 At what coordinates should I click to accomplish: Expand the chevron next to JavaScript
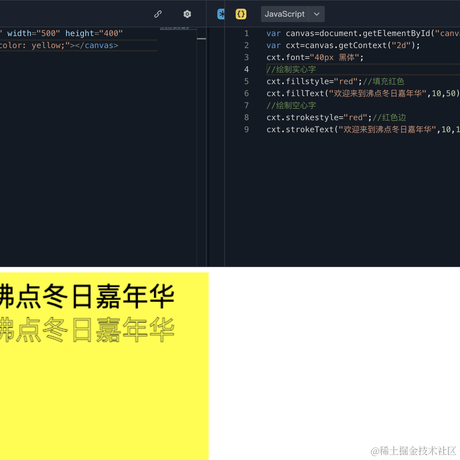click(x=317, y=14)
